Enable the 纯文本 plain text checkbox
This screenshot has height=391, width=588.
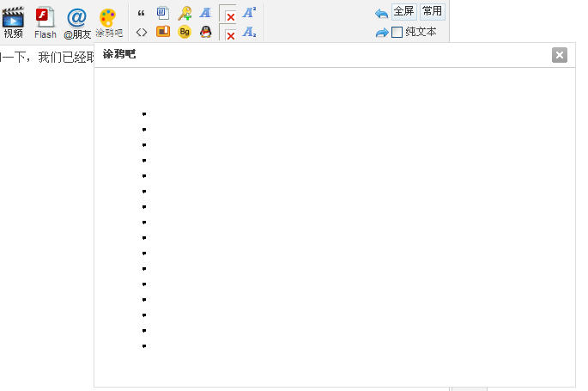[x=397, y=33]
